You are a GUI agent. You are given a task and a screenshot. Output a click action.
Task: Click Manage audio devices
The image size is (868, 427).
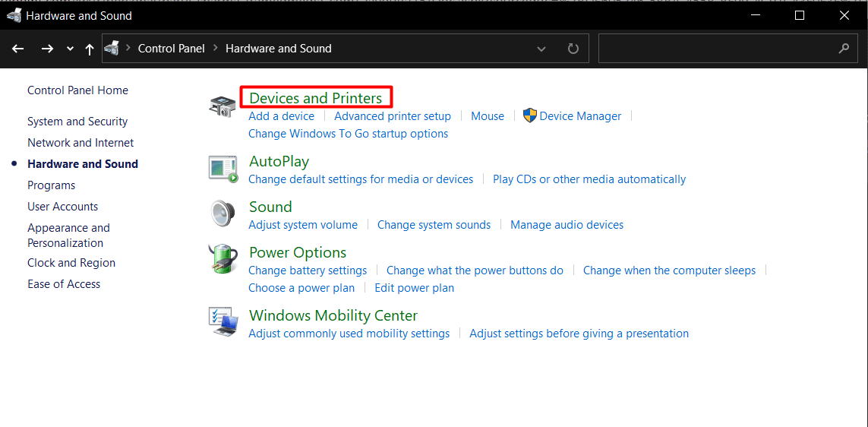567,225
